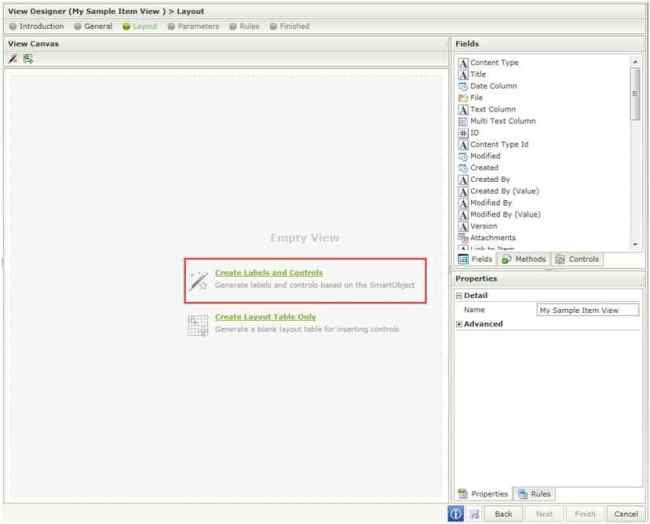Select the Created By field
The width and height of the screenshot is (650, 524).
[x=490, y=180]
